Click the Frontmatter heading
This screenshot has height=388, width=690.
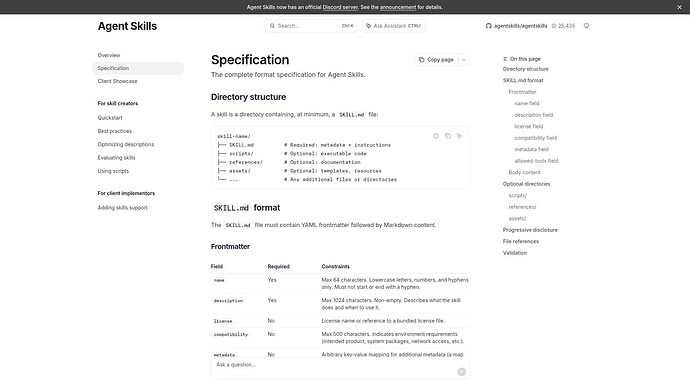(x=230, y=247)
